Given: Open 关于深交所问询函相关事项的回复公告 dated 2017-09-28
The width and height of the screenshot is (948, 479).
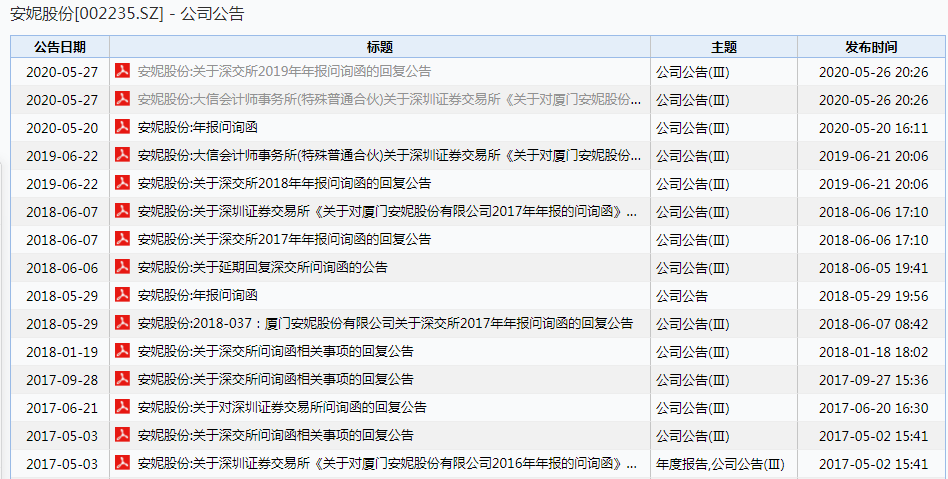Looking at the screenshot, I should [276, 379].
